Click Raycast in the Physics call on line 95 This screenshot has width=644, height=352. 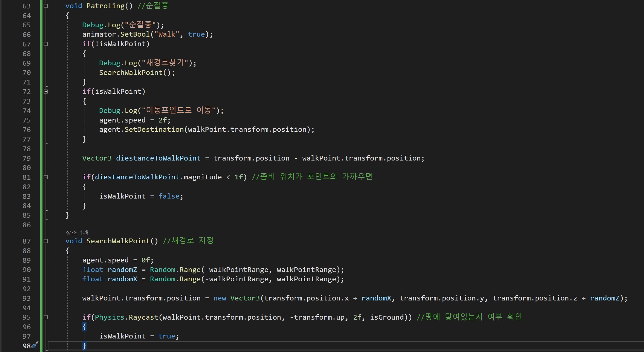[x=143, y=317]
